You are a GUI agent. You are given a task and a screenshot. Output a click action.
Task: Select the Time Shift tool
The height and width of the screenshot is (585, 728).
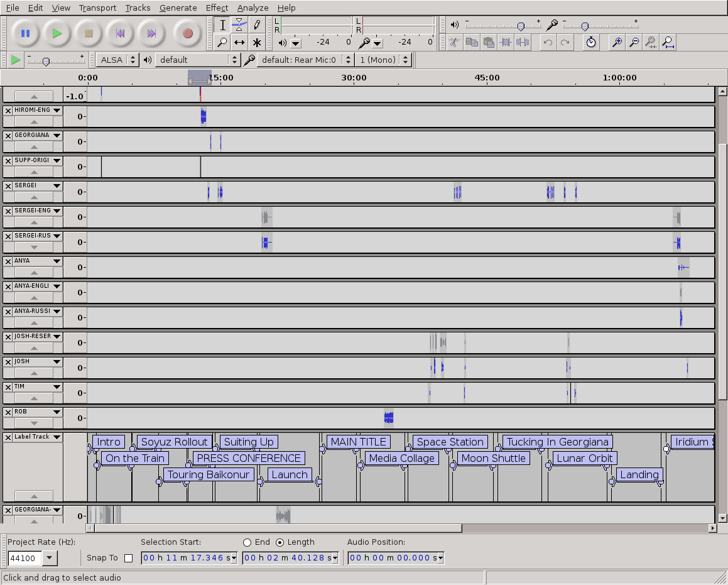click(239, 42)
